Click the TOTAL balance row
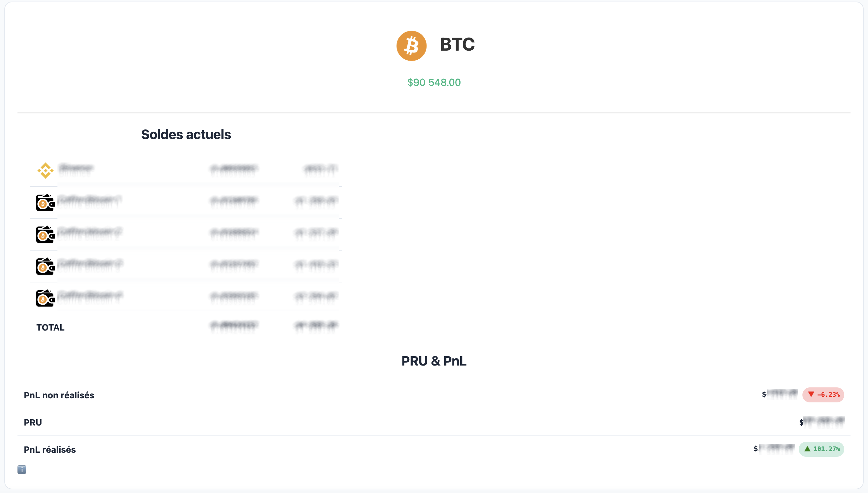868x493 pixels. (x=50, y=327)
